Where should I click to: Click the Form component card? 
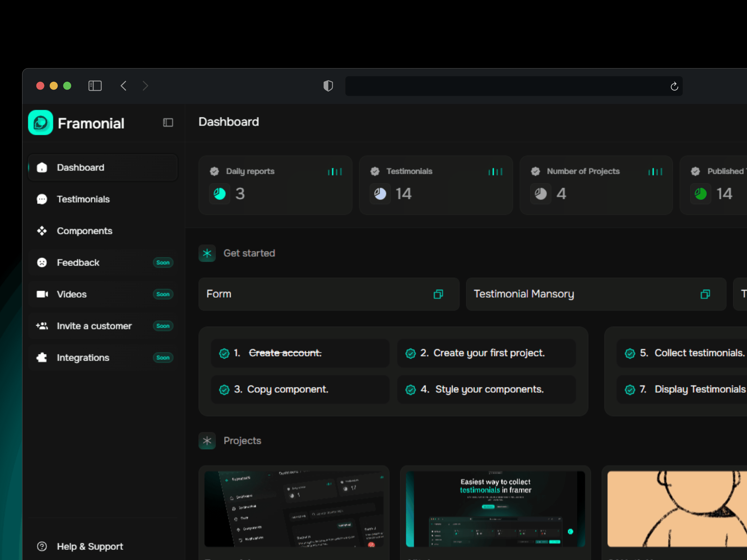[x=329, y=294]
